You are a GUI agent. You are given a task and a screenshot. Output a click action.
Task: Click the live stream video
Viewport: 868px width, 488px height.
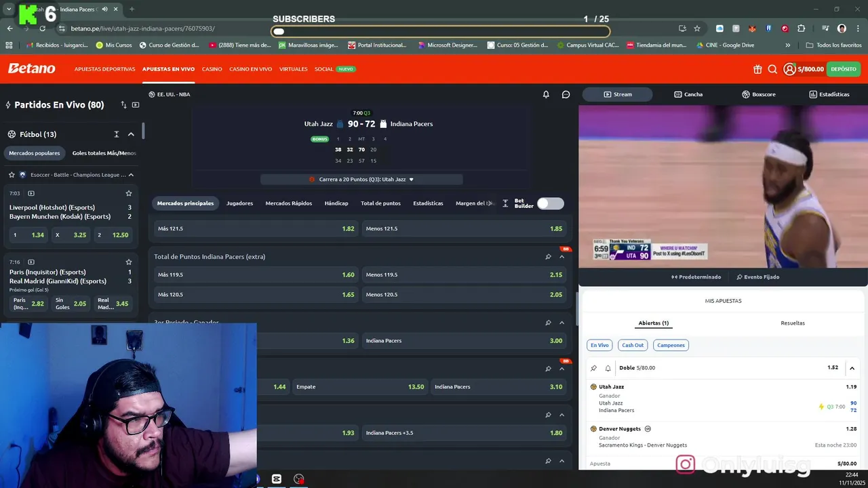[x=723, y=186]
